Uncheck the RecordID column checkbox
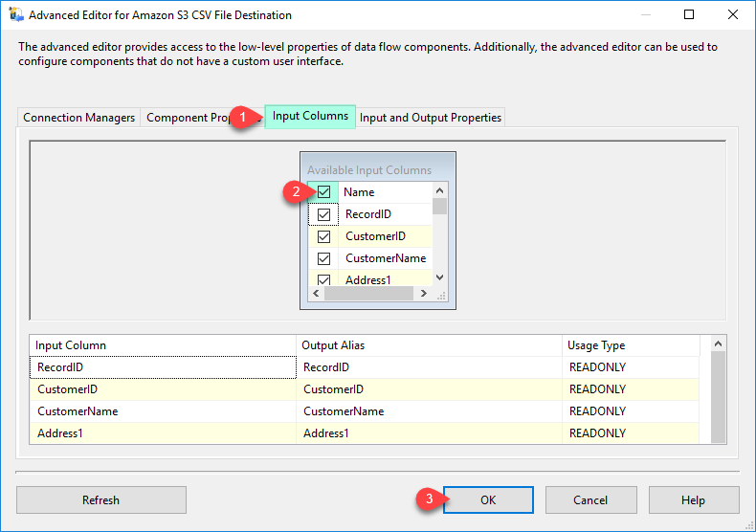The image size is (756, 532). [324, 214]
